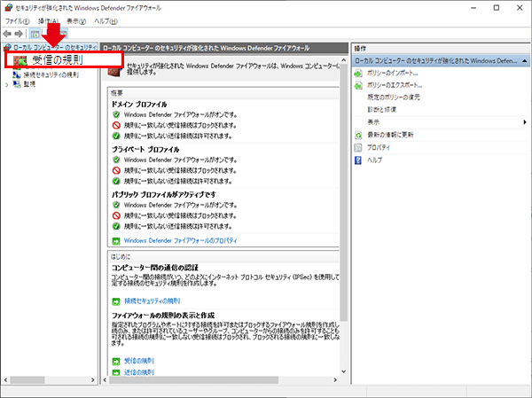Click ポリシーのエクスポート... in the actions pane
The width and height of the screenshot is (532, 398).
(x=395, y=85)
